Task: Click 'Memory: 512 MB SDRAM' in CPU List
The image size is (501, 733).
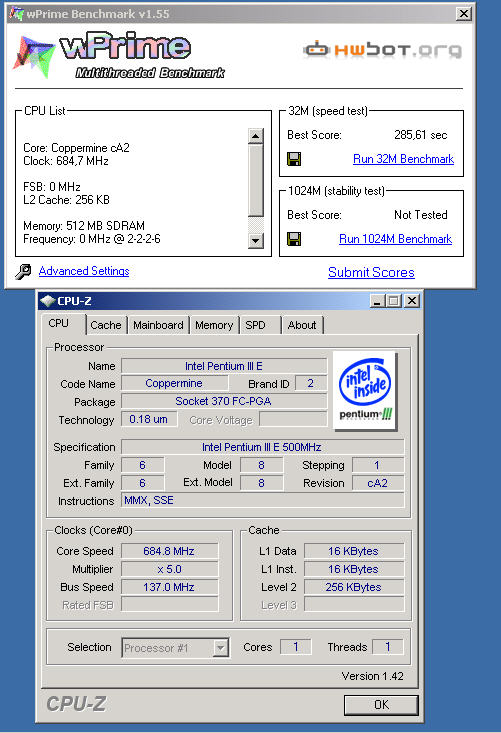Action: pos(84,226)
